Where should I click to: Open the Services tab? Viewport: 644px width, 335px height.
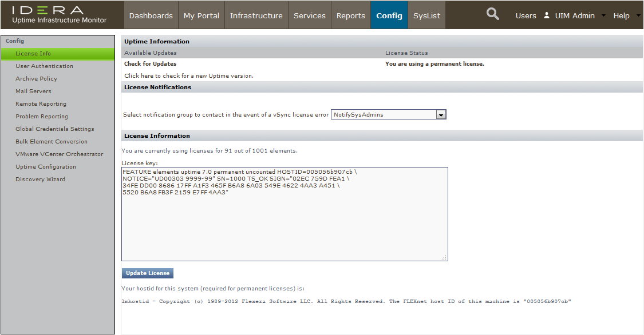[x=309, y=15]
